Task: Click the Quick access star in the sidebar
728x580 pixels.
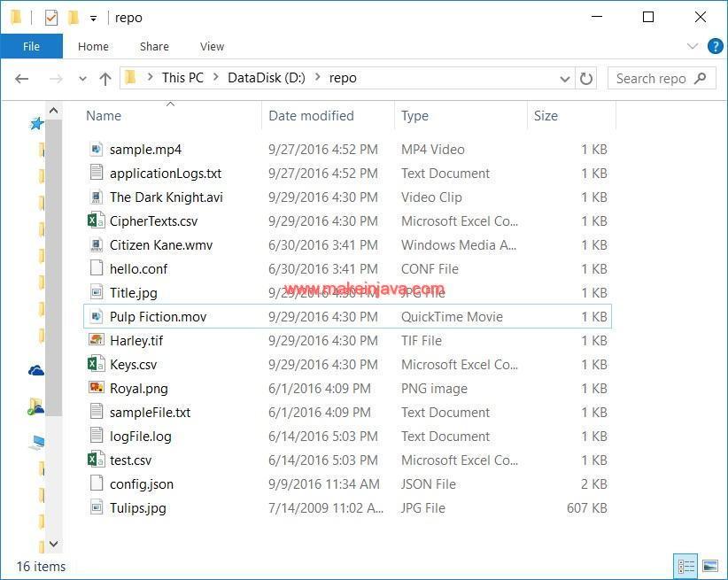Action: [x=35, y=123]
